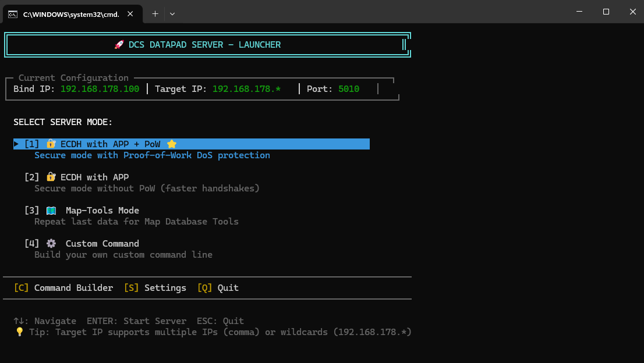This screenshot has height=363, width=644.
Task: Click the rocket icon in the launcher title
Action: [x=119, y=44]
